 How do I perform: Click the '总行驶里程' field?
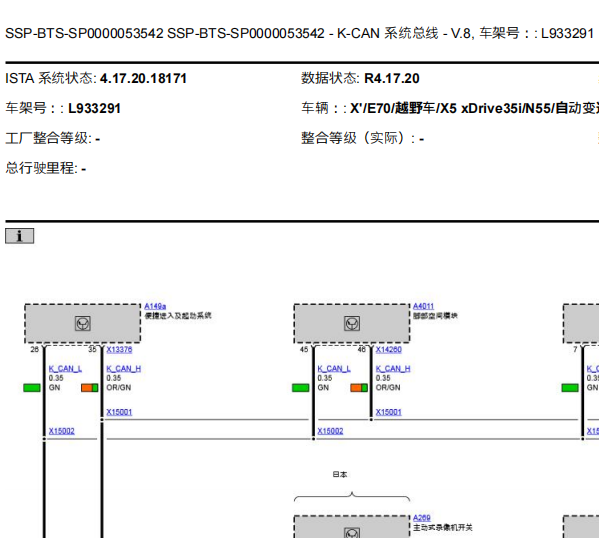[x=46, y=168]
